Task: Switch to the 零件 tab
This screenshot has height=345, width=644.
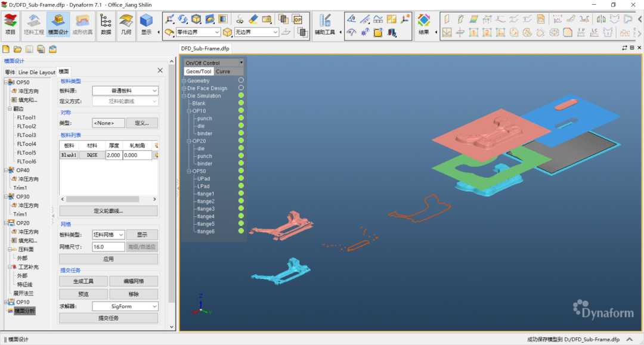Action: click(10, 72)
